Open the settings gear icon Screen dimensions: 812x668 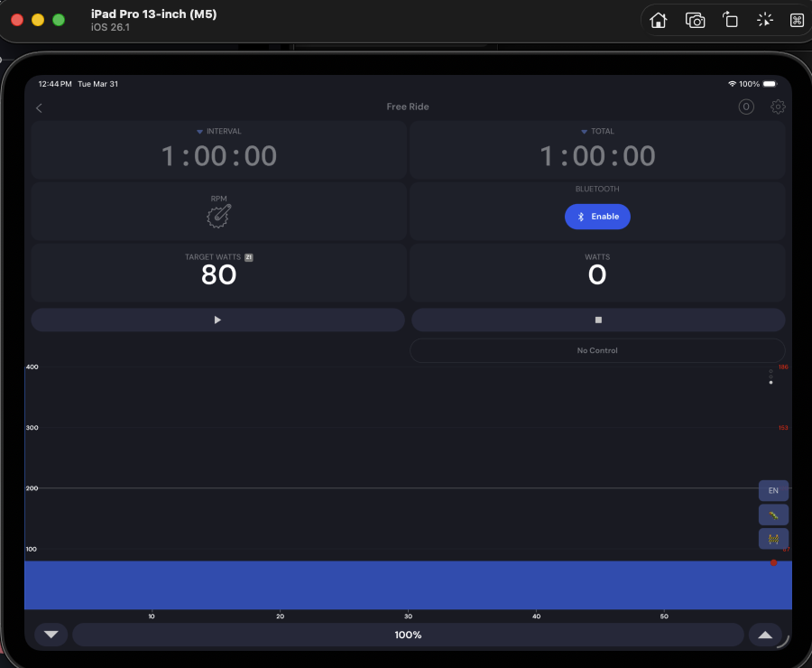(778, 107)
